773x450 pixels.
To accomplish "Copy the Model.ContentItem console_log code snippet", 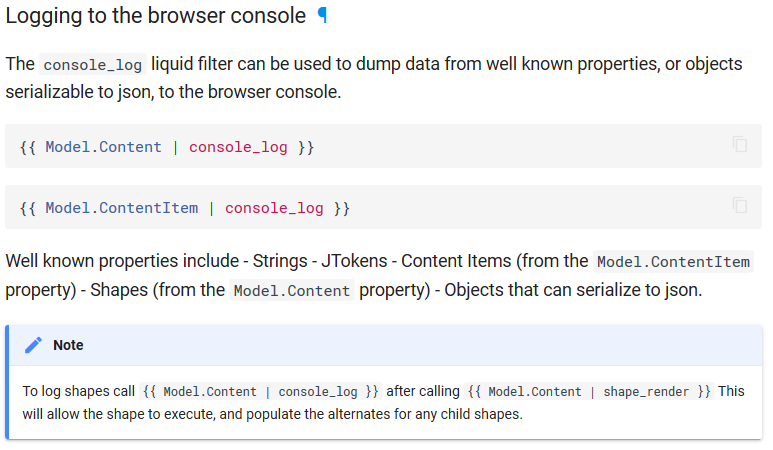I will [739, 205].
